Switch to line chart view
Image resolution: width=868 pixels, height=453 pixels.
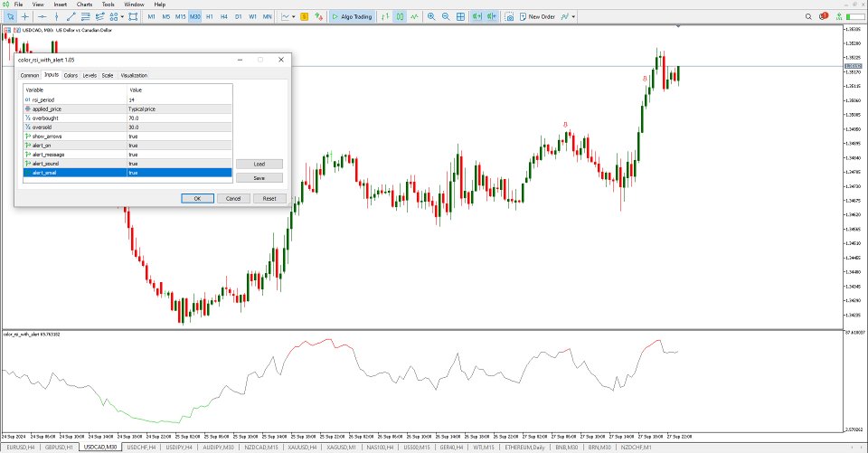pos(414,16)
